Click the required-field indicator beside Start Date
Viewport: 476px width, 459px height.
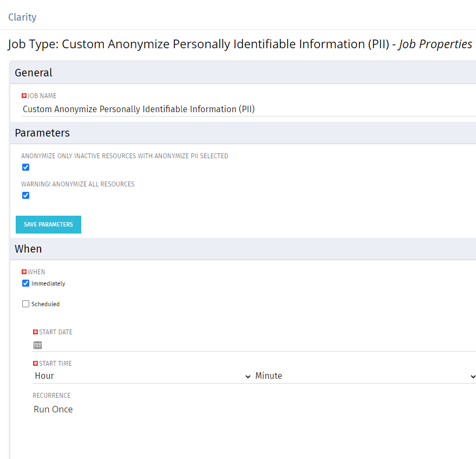35,332
